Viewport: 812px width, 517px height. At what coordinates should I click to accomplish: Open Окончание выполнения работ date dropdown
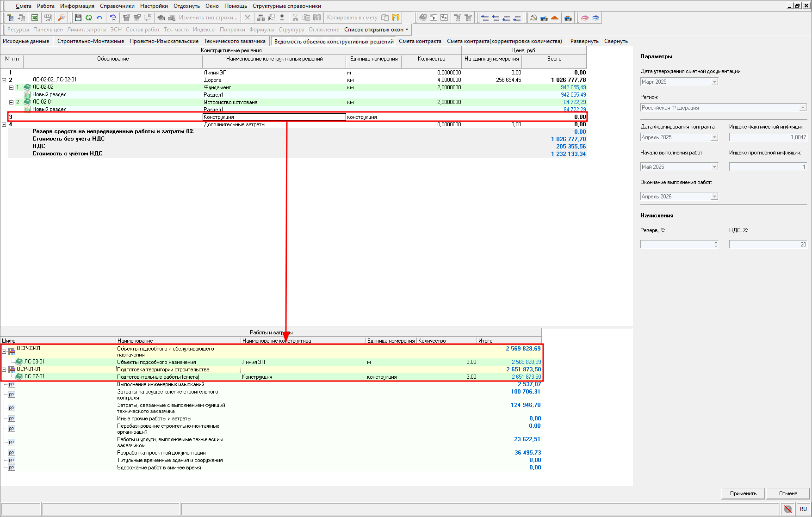[x=714, y=197]
